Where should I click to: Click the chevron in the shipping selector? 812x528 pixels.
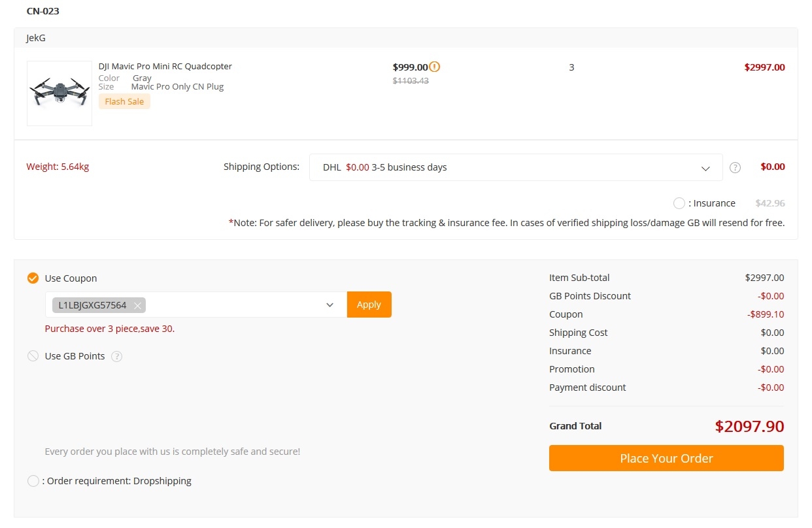(705, 168)
